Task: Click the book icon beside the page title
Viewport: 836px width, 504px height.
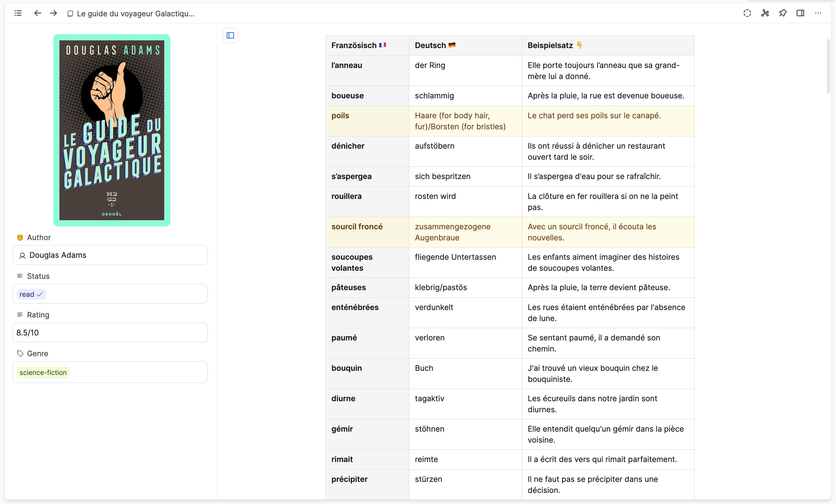Action: (70, 14)
